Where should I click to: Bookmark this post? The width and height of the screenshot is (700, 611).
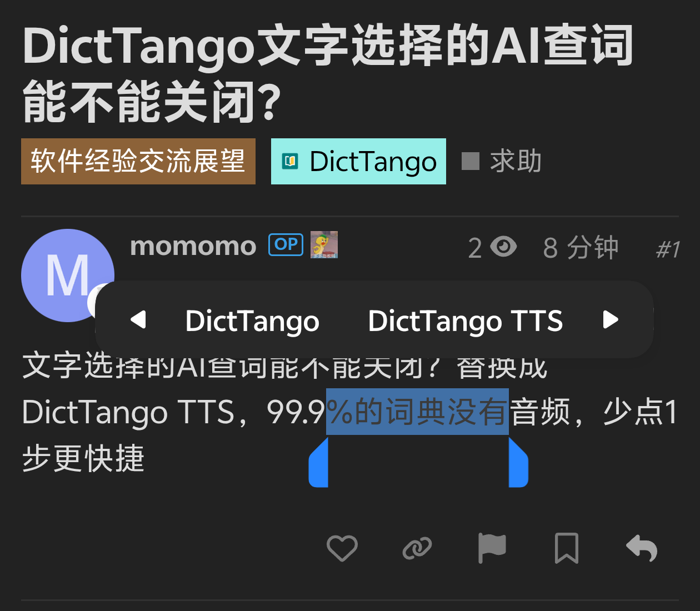(567, 548)
